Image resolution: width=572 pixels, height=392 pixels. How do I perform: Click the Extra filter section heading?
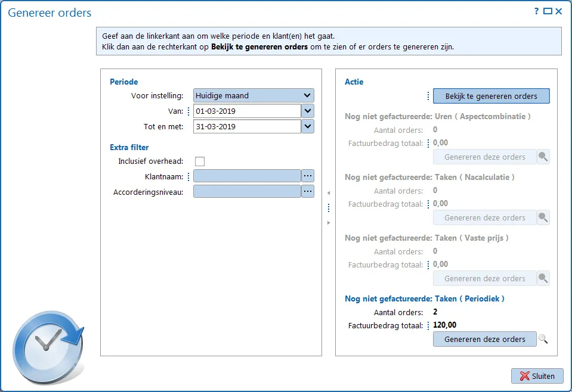click(x=129, y=147)
